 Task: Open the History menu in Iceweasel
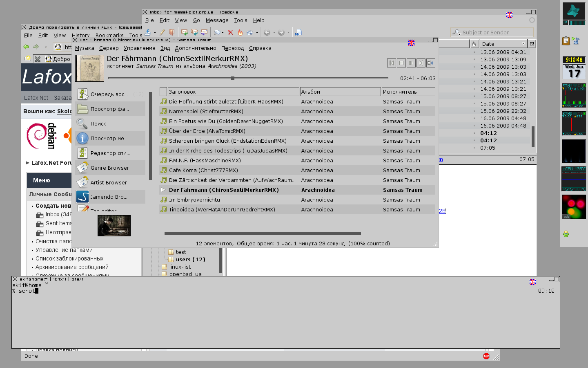[80, 35]
